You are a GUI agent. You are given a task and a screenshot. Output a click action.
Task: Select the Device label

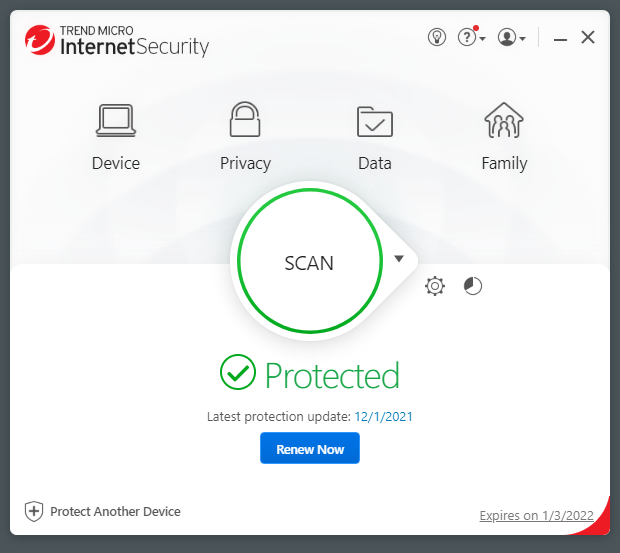click(116, 163)
